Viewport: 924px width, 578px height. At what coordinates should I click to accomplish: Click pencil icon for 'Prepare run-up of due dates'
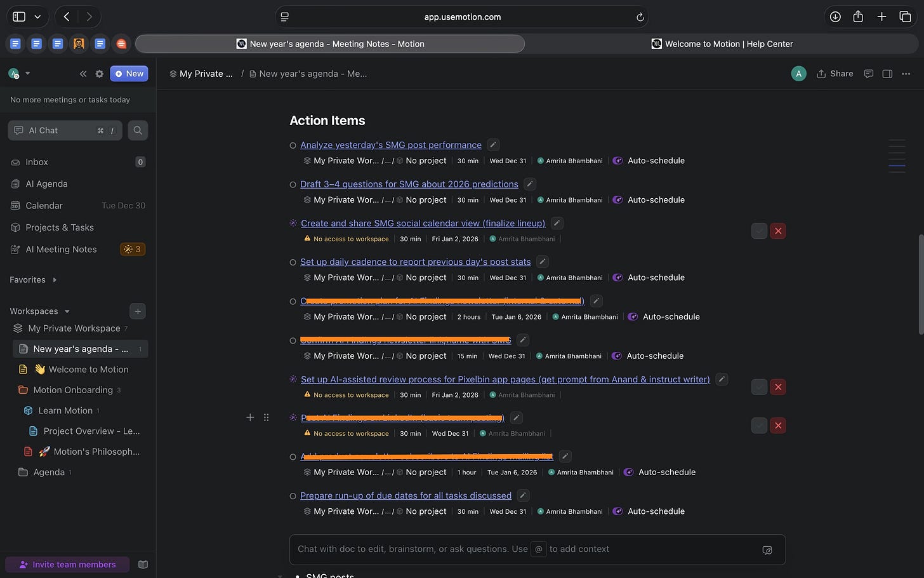click(x=523, y=495)
